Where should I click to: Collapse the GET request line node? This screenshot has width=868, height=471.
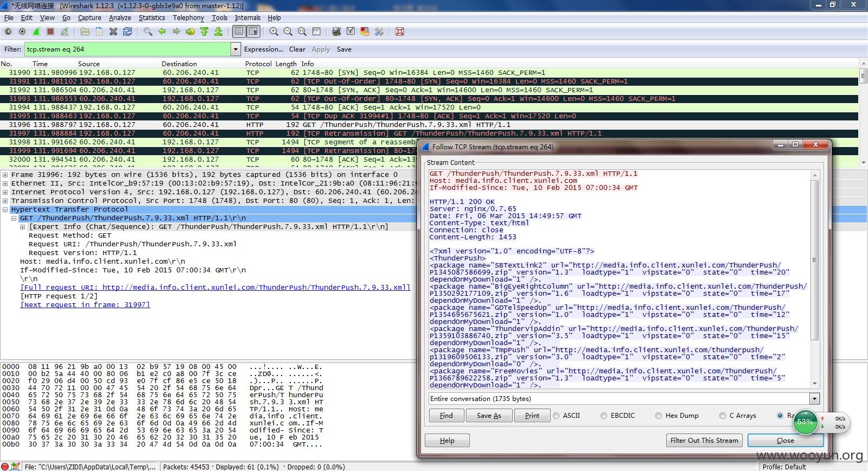tap(14, 218)
